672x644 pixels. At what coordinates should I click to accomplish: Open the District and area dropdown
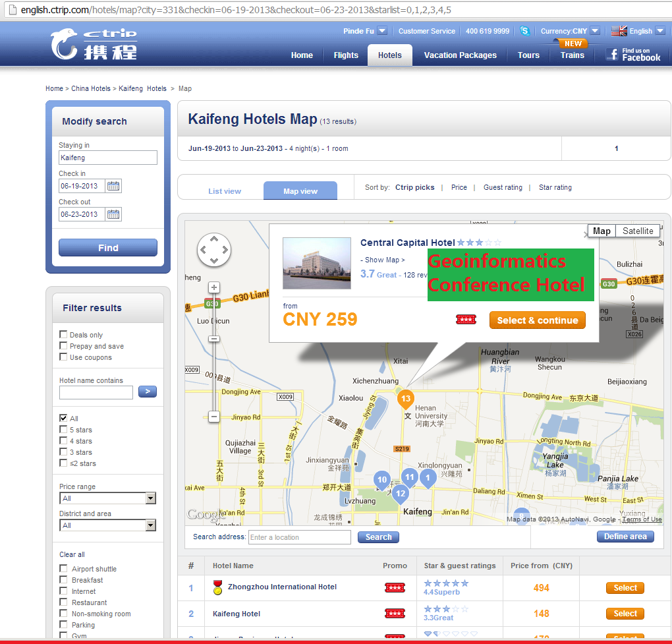pyautogui.click(x=107, y=525)
